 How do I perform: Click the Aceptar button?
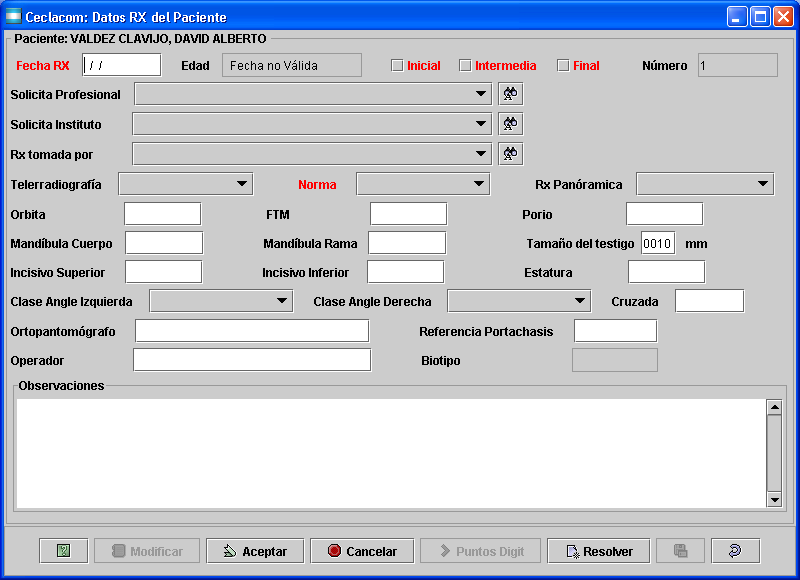click(255, 551)
